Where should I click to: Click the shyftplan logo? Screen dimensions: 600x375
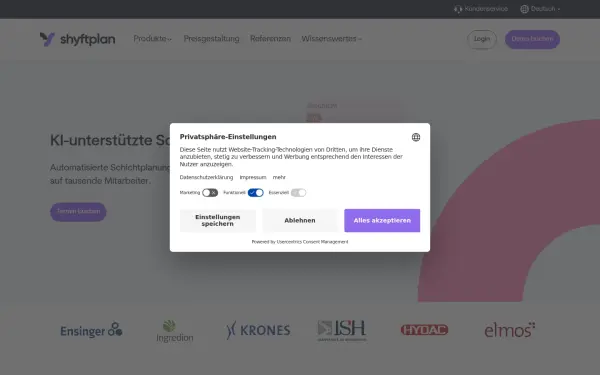[x=77, y=39]
